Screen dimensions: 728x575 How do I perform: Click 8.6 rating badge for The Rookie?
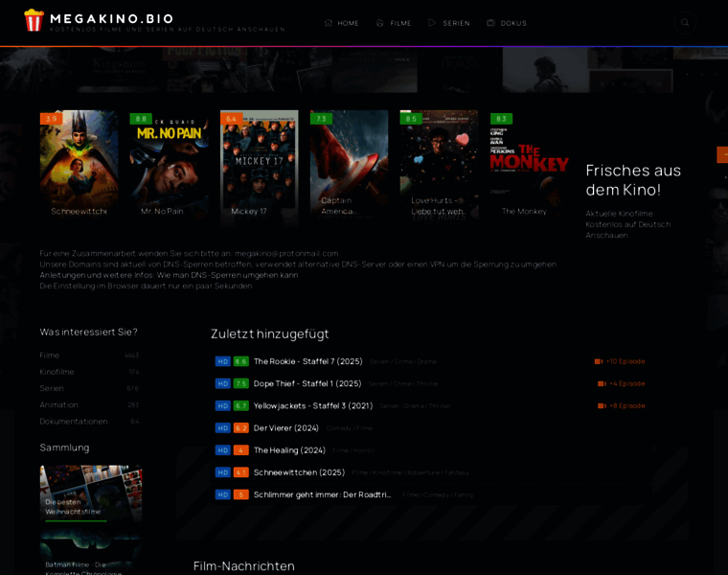(241, 361)
